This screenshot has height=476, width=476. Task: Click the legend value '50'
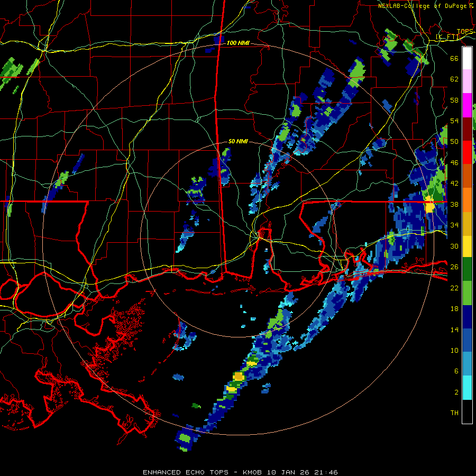(454, 142)
